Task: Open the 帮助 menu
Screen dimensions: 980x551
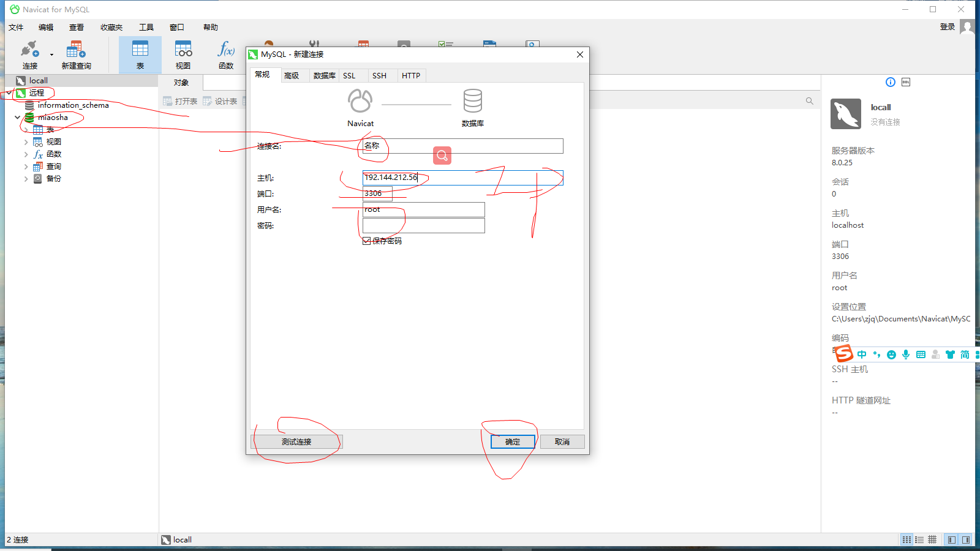Action: (211, 27)
